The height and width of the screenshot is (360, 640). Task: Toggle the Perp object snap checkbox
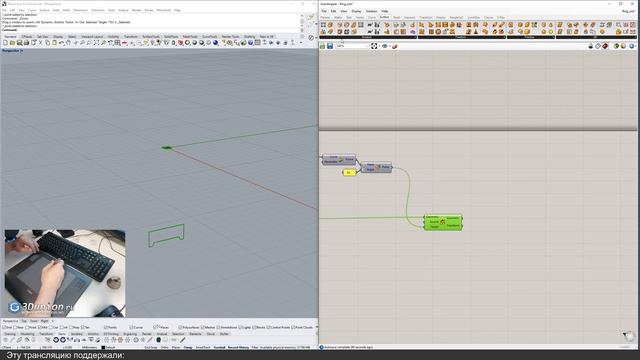(x=71, y=327)
